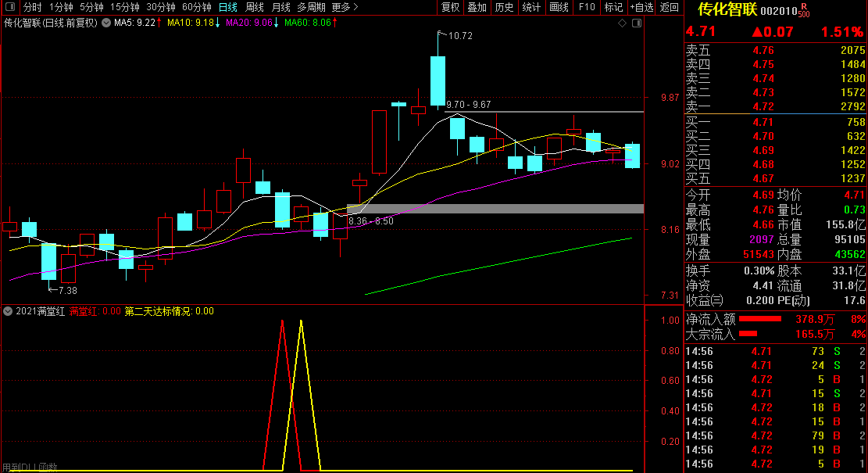868x473 pixels.
Task: Expand the 更多 periods menu
Action: tap(345, 7)
